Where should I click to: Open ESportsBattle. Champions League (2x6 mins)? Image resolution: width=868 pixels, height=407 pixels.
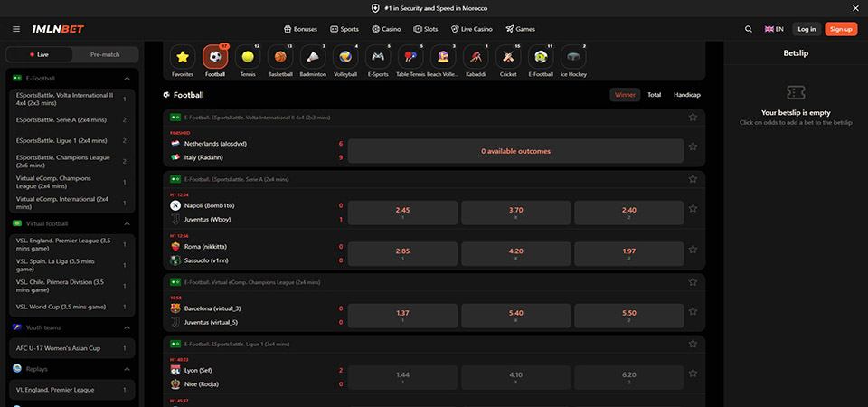click(x=72, y=161)
